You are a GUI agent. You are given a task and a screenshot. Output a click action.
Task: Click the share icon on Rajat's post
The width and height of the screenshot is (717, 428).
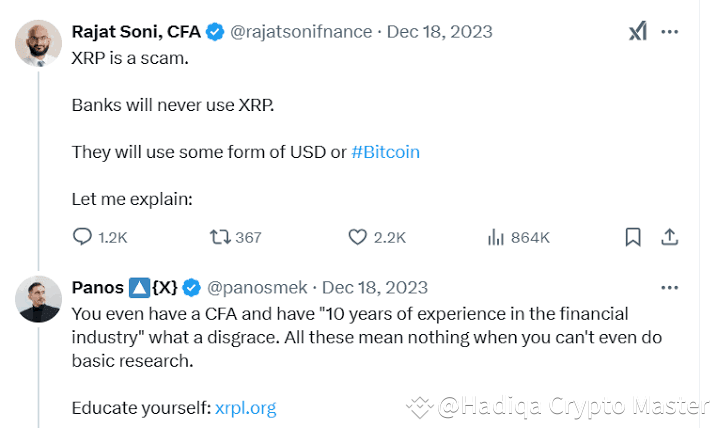pos(670,237)
